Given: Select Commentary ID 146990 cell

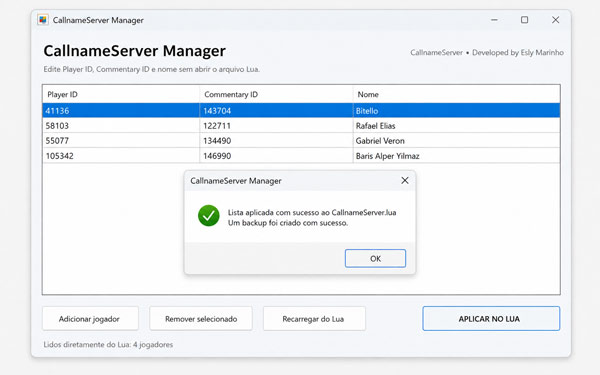Looking at the screenshot, I should (x=276, y=156).
